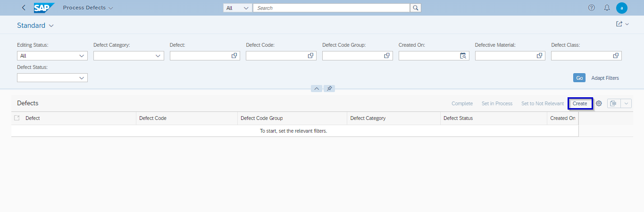Open value help for Defect Code
The height and width of the screenshot is (212, 644).
click(x=310, y=56)
